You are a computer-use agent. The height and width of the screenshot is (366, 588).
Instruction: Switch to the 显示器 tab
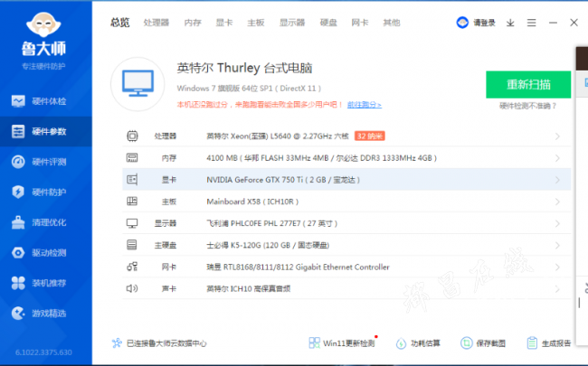pos(292,23)
